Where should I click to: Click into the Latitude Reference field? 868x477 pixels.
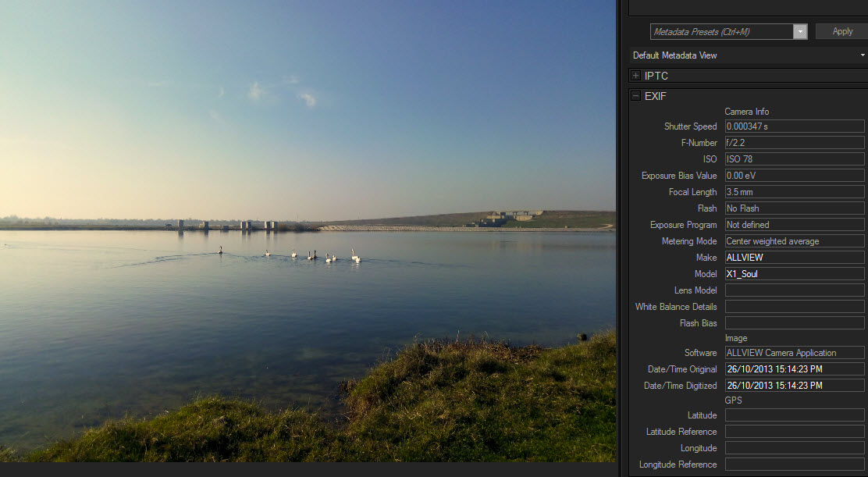click(x=795, y=432)
